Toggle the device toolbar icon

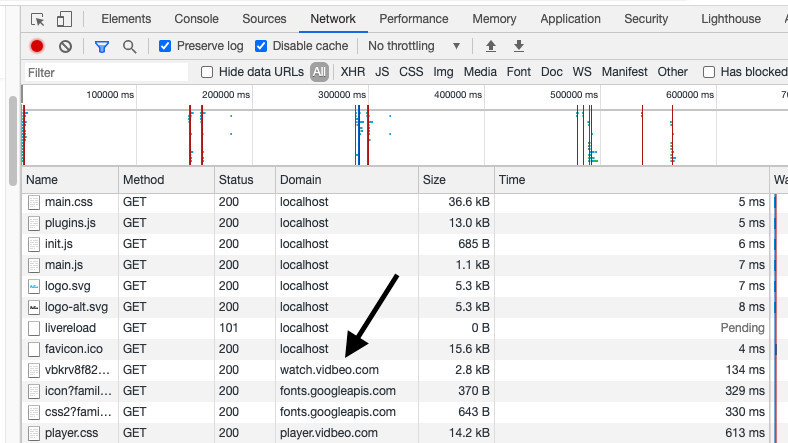pyautogui.click(x=64, y=19)
